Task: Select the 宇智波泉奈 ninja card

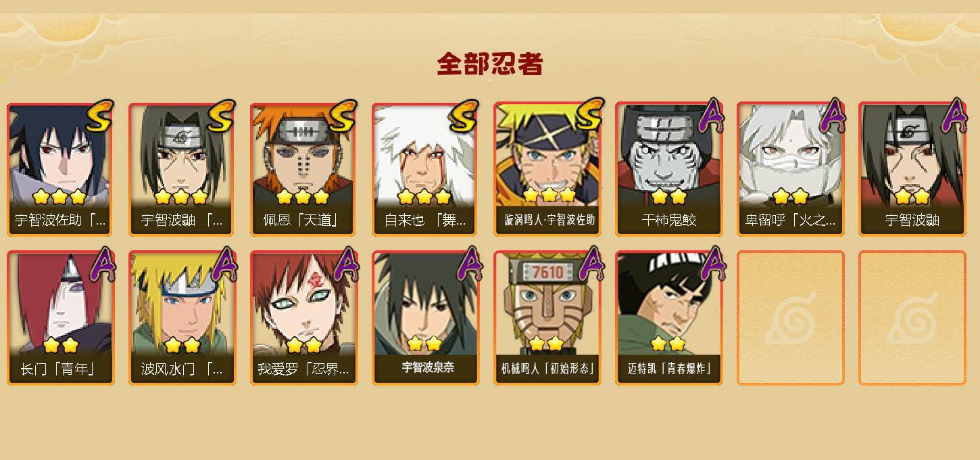Action: 425,318
